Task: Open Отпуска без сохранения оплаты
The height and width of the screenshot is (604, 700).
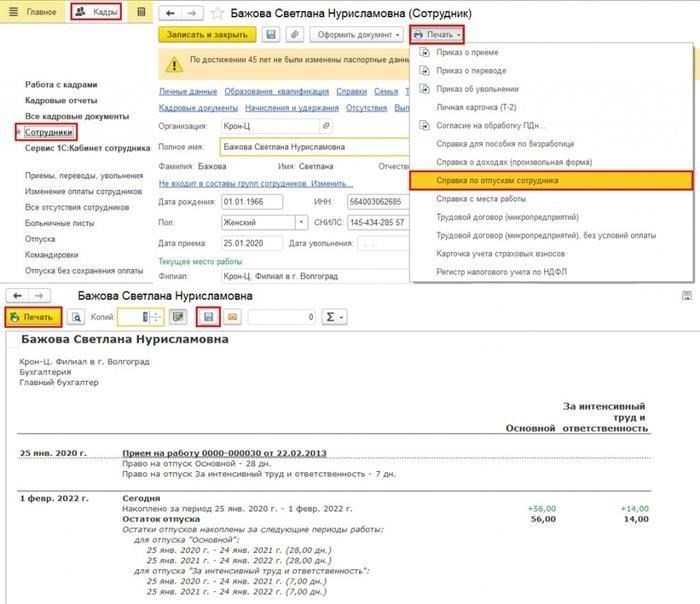Action: [84, 271]
